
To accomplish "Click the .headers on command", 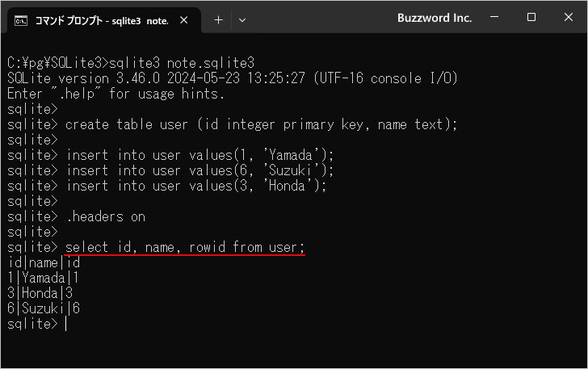I will [105, 216].
